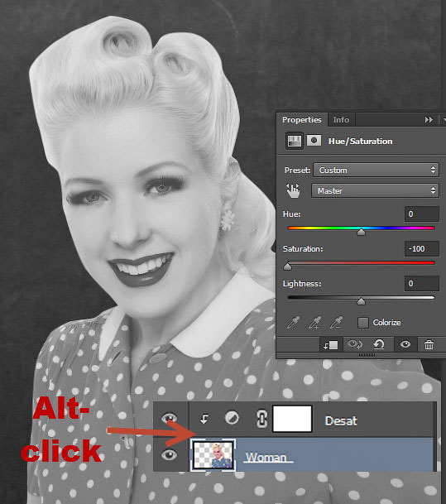The width and height of the screenshot is (446, 504).
Task: Click the Desat layer link chain icon
Action: click(261, 419)
